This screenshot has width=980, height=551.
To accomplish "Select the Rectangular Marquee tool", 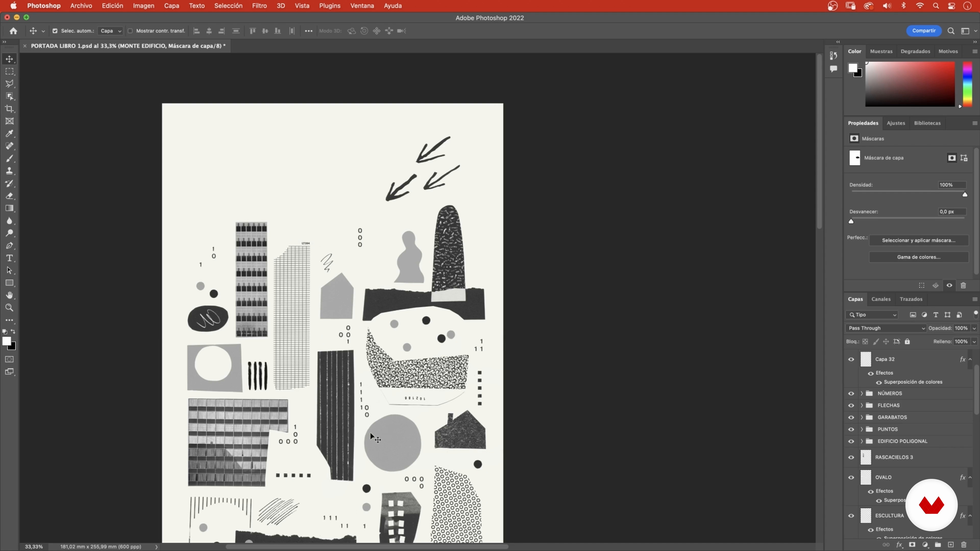I will coord(9,71).
